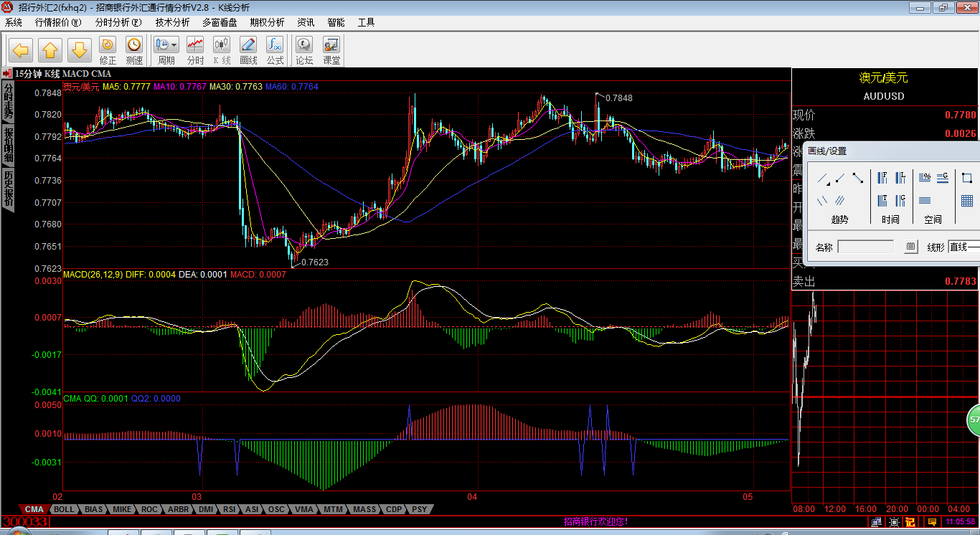Open the 线形 line style combo box
Viewport: 980px width, 535px height.
tap(963, 247)
